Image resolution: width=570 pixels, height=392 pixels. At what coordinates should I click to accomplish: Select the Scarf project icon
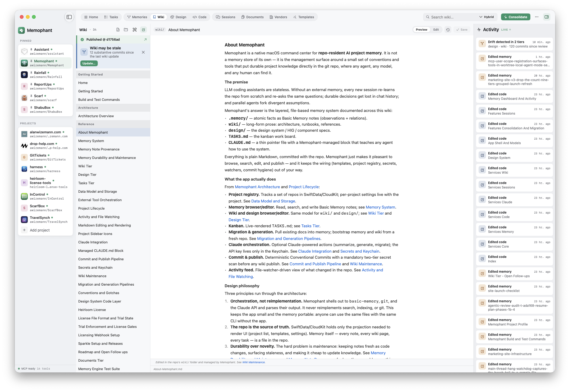click(x=24, y=98)
